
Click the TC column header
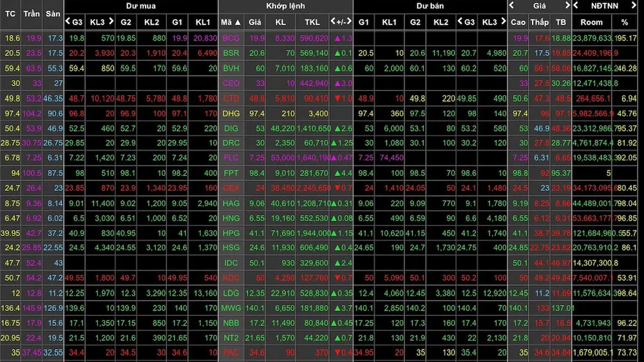(x=10, y=14)
